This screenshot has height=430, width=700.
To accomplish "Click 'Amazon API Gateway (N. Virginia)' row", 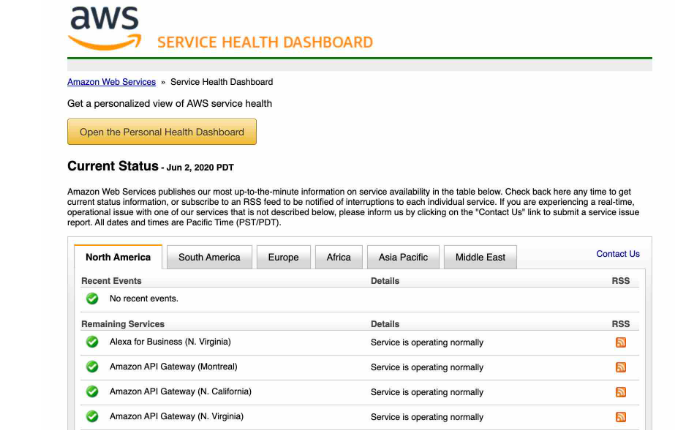I will coord(360,417).
